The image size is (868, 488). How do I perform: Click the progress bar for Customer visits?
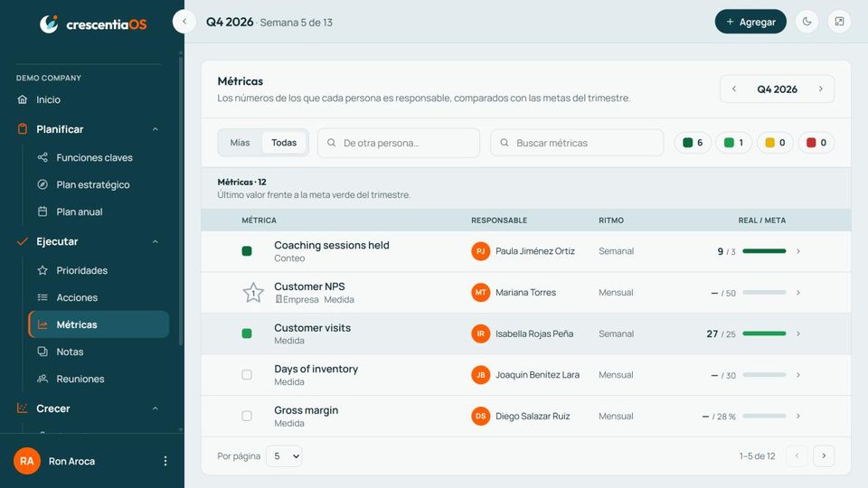pos(764,333)
